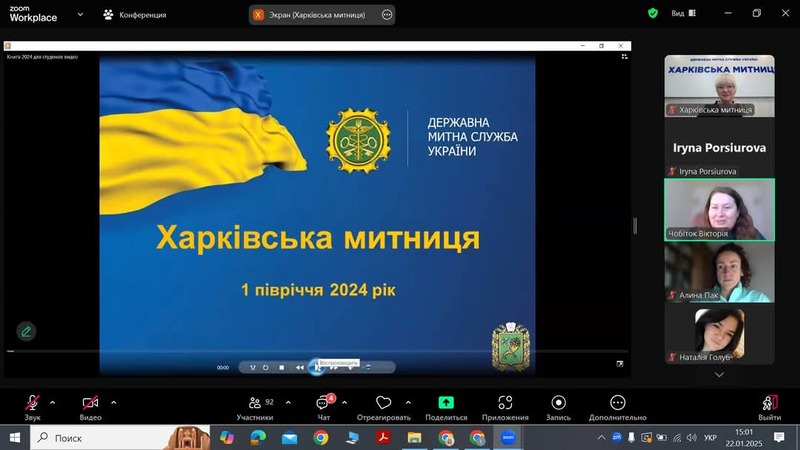Open Adobe Acrobat from the taskbar
Viewport: 800px width, 450px height.
pyautogui.click(x=383, y=438)
